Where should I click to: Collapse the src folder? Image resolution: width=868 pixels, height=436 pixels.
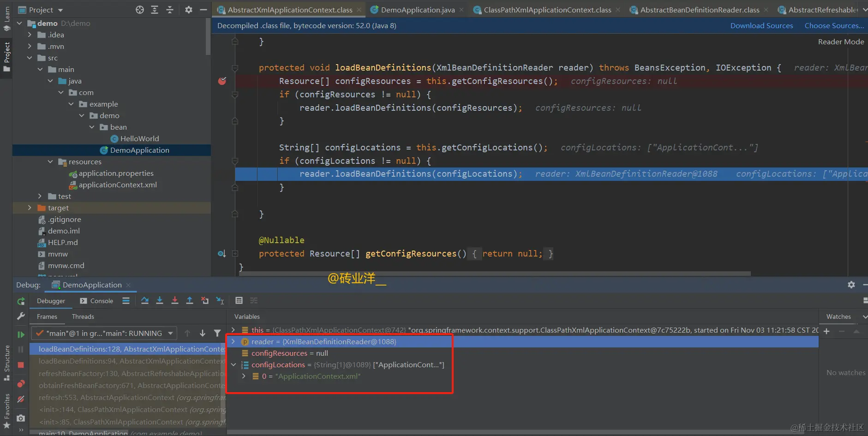30,58
